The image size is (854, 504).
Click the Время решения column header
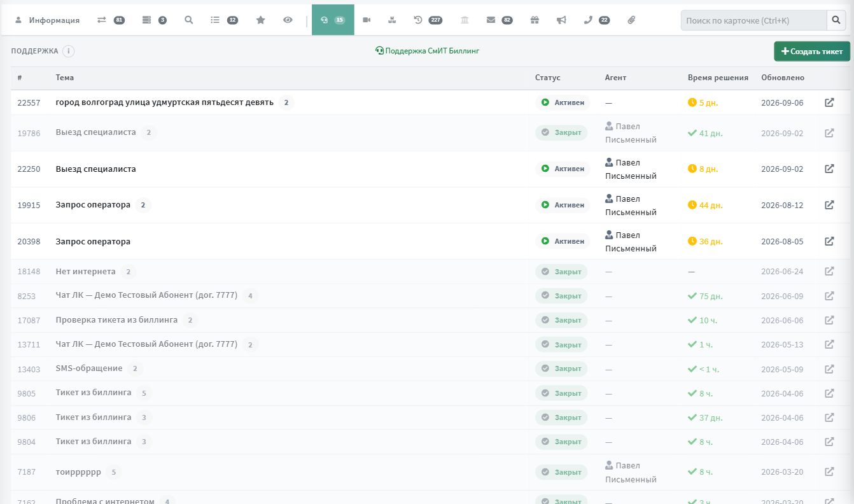(x=718, y=78)
